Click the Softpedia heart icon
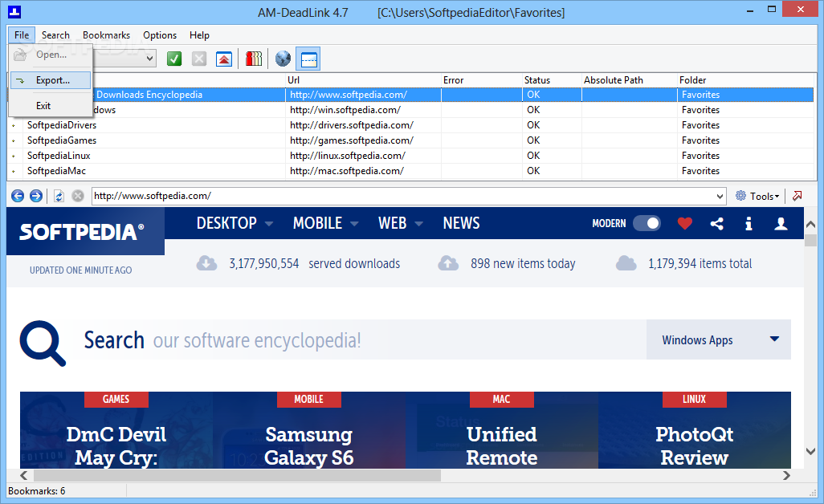The width and height of the screenshot is (824, 504). tap(685, 224)
